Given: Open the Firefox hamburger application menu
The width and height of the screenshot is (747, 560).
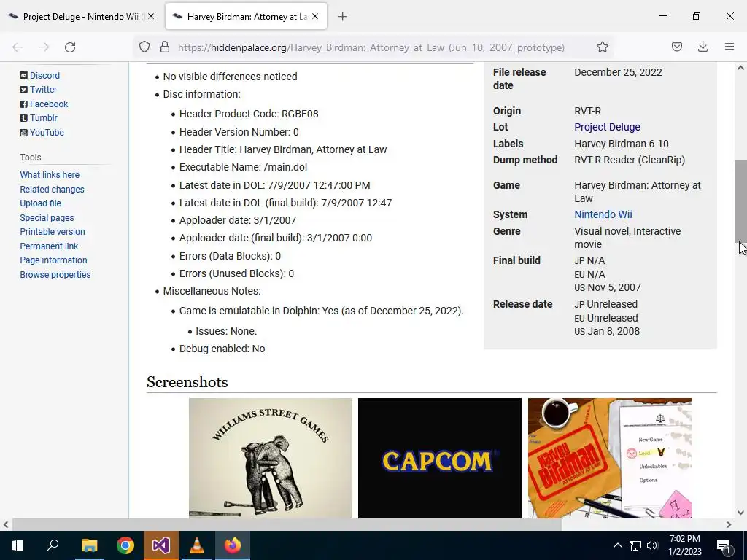Looking at the screenshot, I should [729, 47].
